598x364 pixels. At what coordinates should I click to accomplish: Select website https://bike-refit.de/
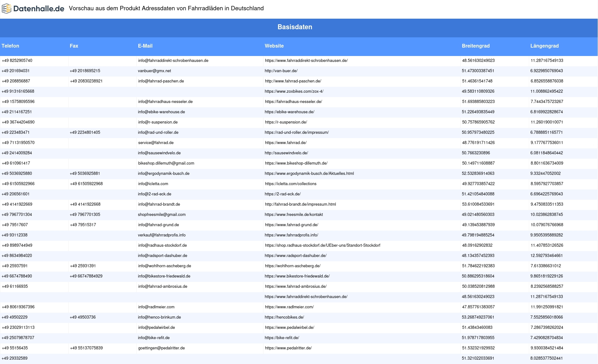[x=282, y=338]
